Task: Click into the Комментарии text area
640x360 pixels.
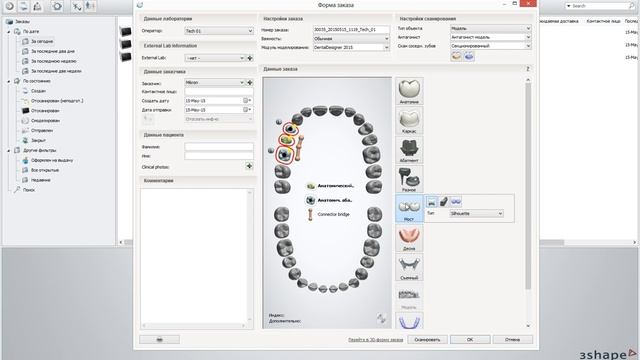Action: 194,256
